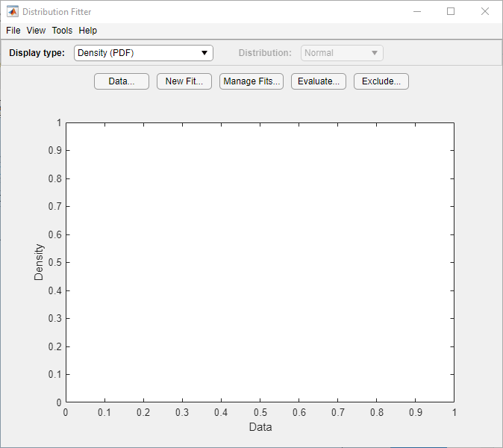Create a fit with New Fit...
The width and height of the screenshot is (503, 448).
184,81
